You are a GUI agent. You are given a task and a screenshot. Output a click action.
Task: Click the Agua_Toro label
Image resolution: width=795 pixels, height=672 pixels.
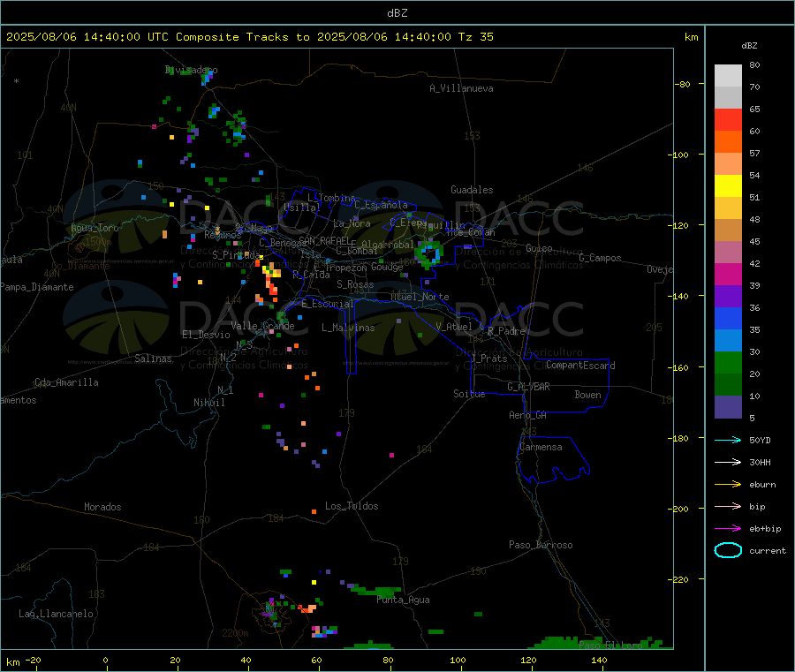point(95,228)
